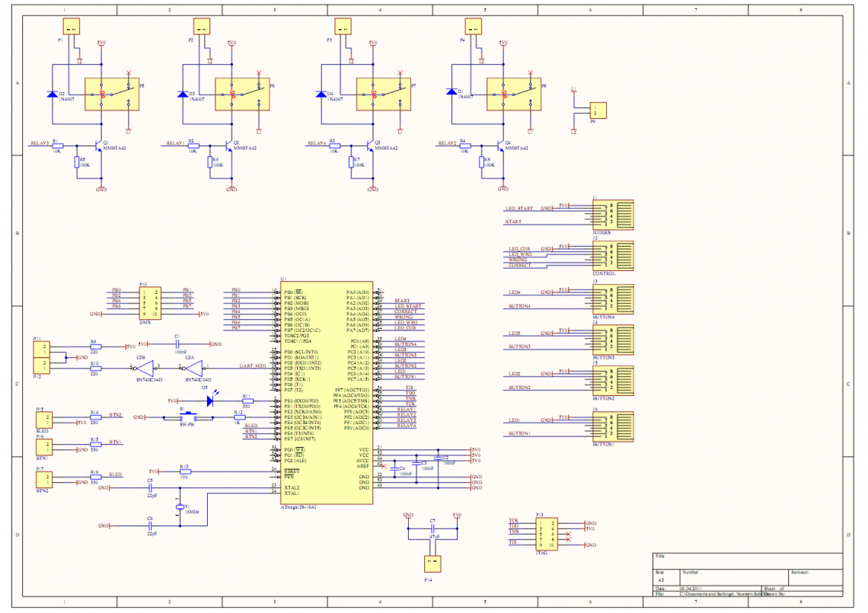Click diode D1 symbol

coord(452,91)
